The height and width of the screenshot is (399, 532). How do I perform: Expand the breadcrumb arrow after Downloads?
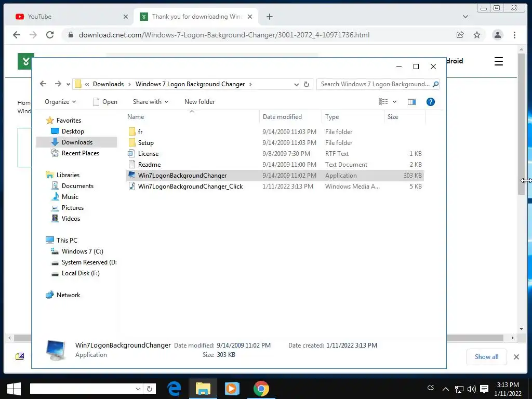click(129, 84)
